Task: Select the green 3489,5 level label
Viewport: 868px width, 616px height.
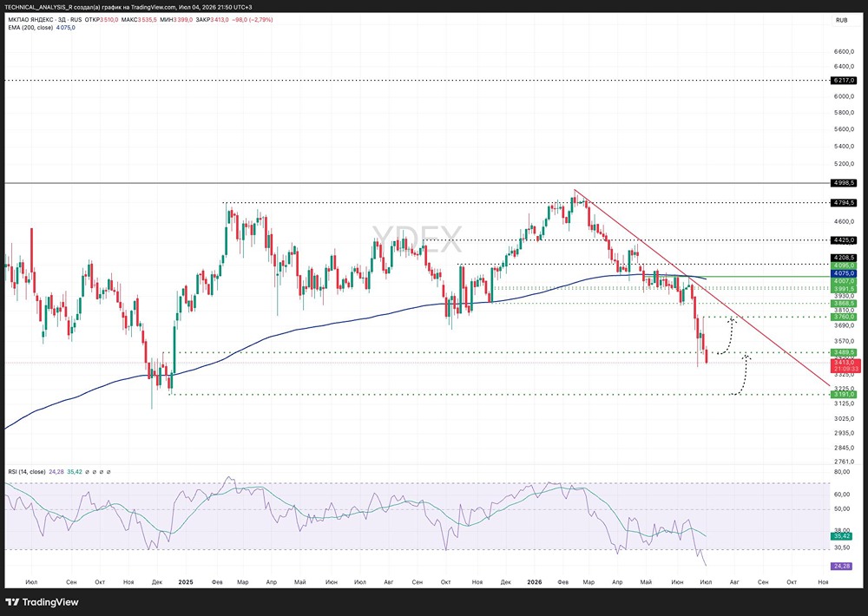Action: click(x=845, y=352)
